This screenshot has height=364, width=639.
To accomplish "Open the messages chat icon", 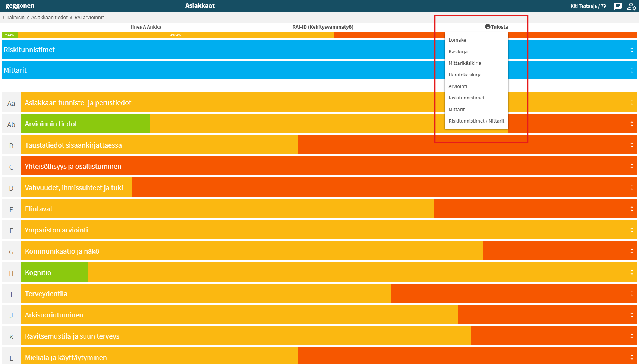I will 618,6.
